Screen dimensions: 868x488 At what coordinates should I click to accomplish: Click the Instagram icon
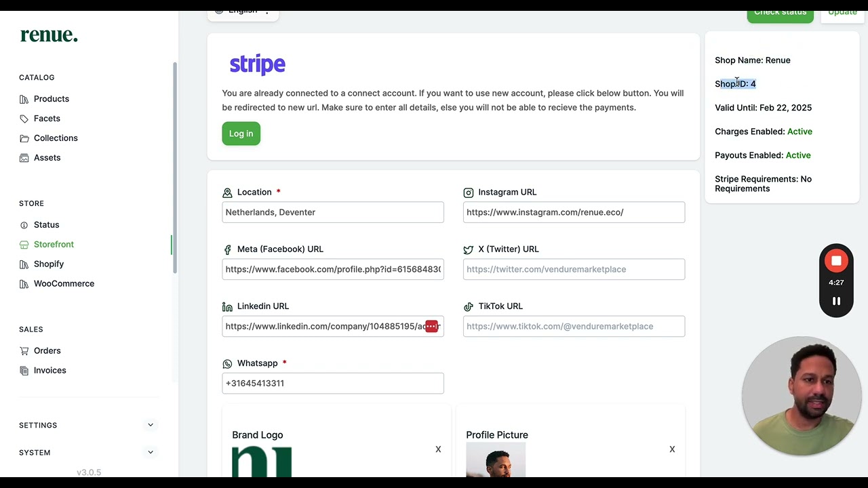point(468,193)
